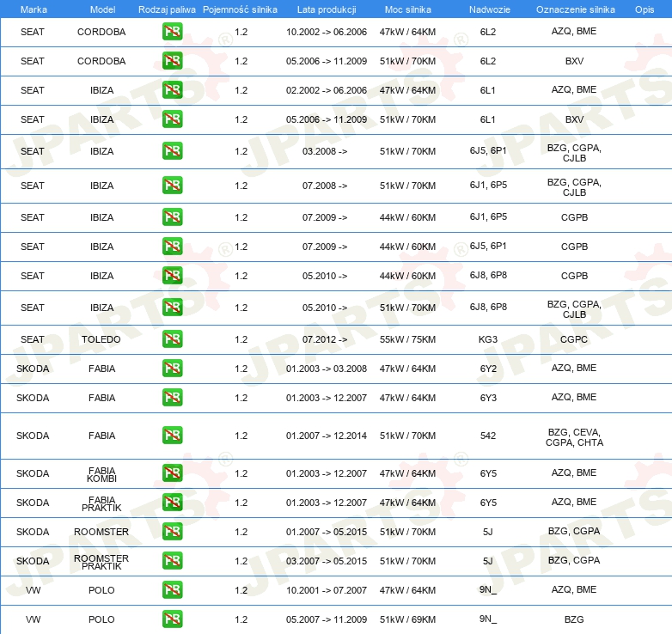Click fuel icon for Fabia Praktik row
672x634 pixels.
(x=172, y=502)
